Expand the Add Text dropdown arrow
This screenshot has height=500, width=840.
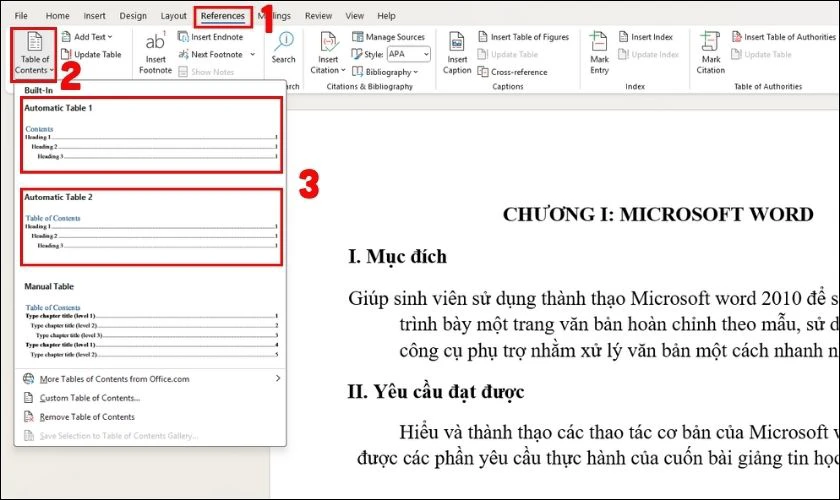(x=110, y=37)
